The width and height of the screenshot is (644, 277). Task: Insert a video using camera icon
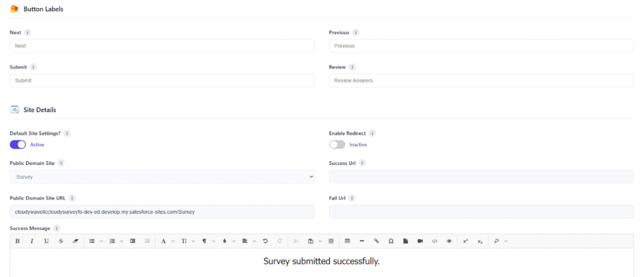pos(420,241)
